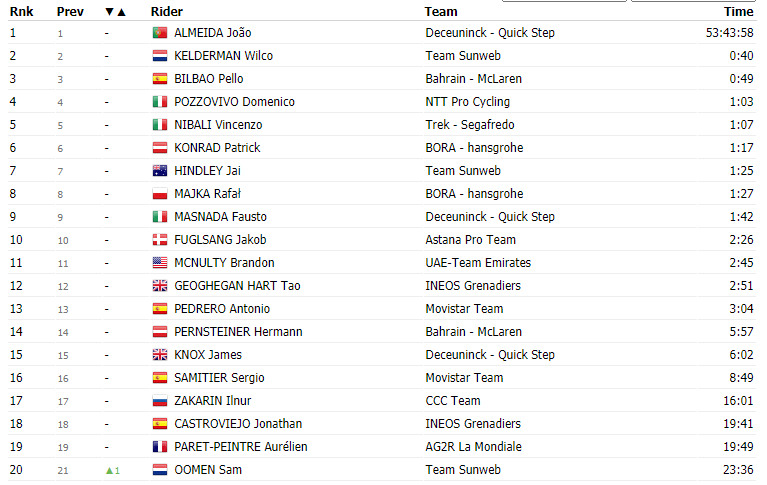The width and height of the screenshot is (767, 485).
Task: Click the French flag next to PARET-PEINTRE Aurélien
Action: [159, 447]
